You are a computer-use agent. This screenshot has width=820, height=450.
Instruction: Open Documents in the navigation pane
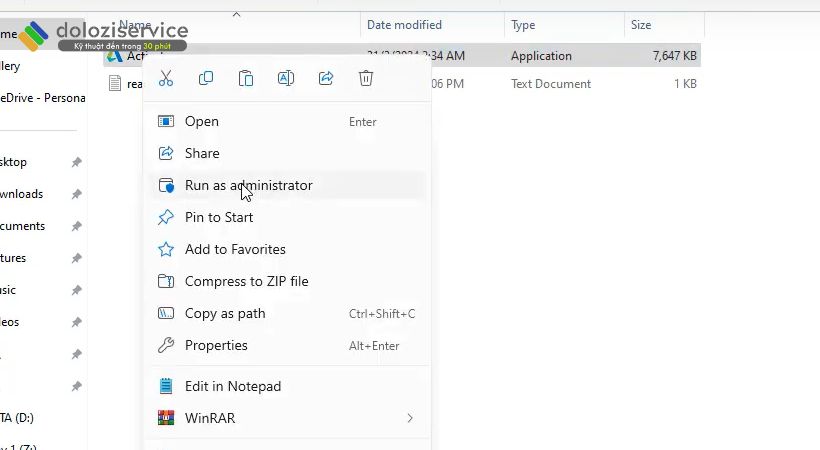coord(22,226)
